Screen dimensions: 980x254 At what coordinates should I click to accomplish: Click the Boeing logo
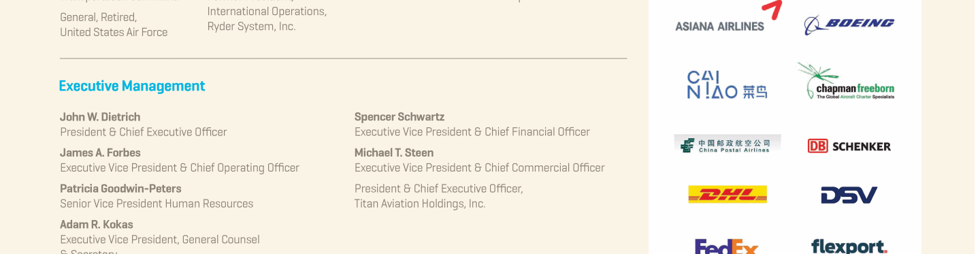(849, 25)
